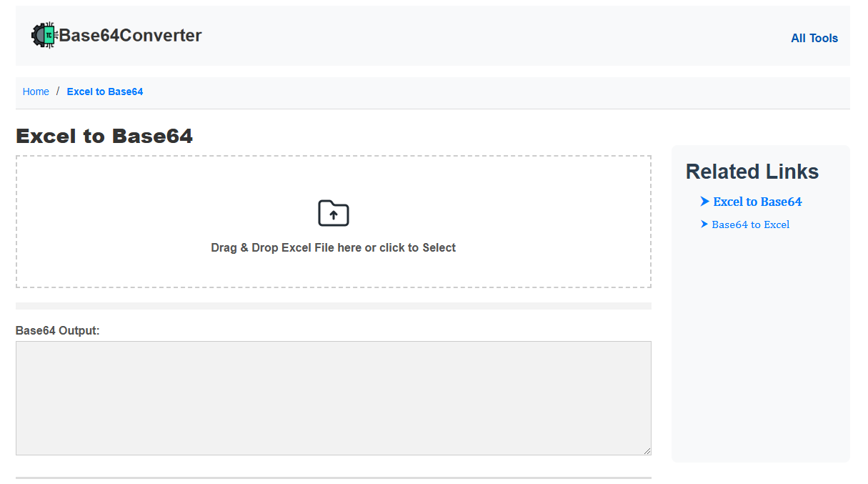868x484 pixels.
Task: Click the Base64 Output label
Action: point(57,330)
